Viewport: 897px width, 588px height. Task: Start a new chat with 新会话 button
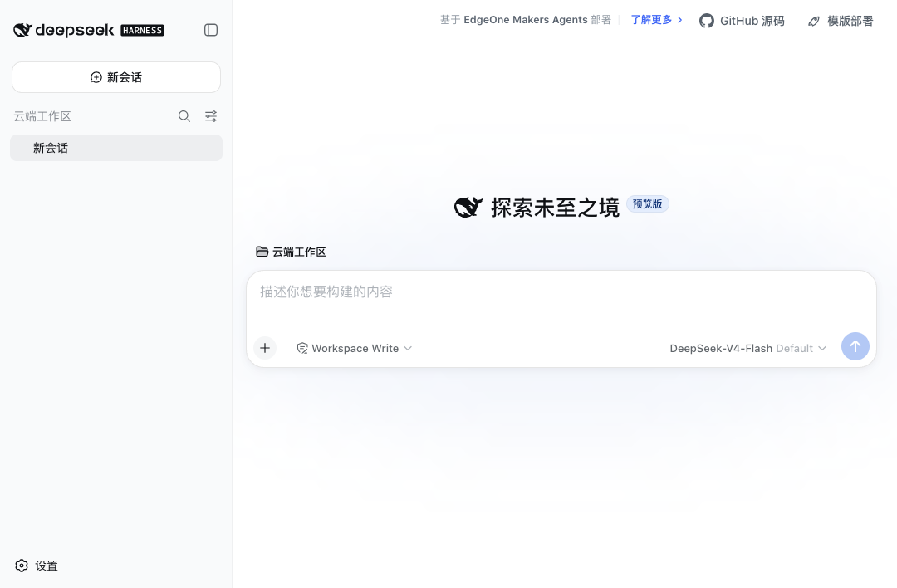coord(116,77)
